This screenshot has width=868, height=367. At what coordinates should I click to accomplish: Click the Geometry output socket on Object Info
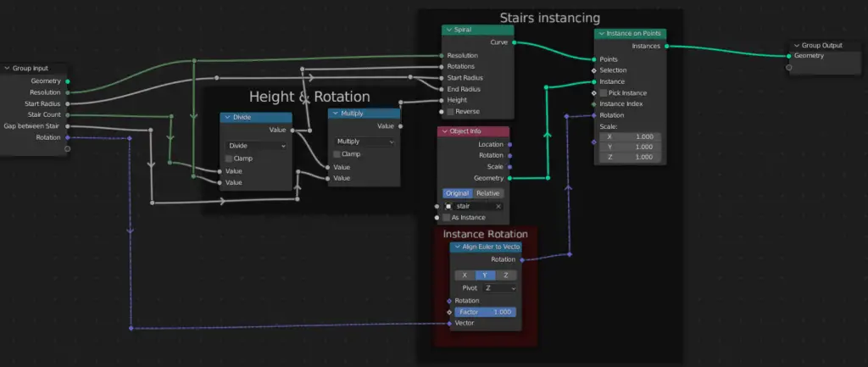click(509, 178)
